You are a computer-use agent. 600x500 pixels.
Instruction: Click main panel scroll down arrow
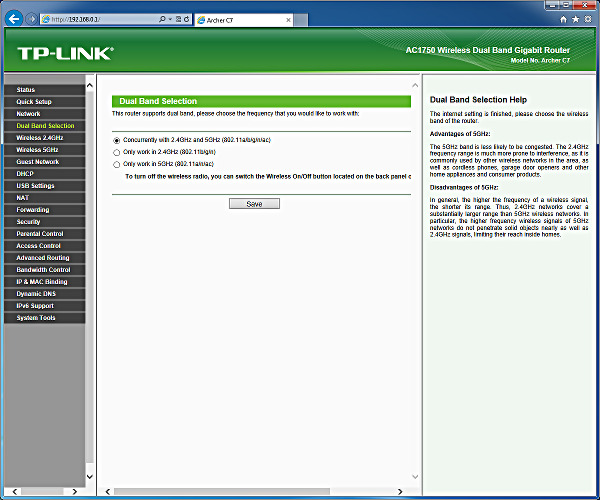click(415, 477)
